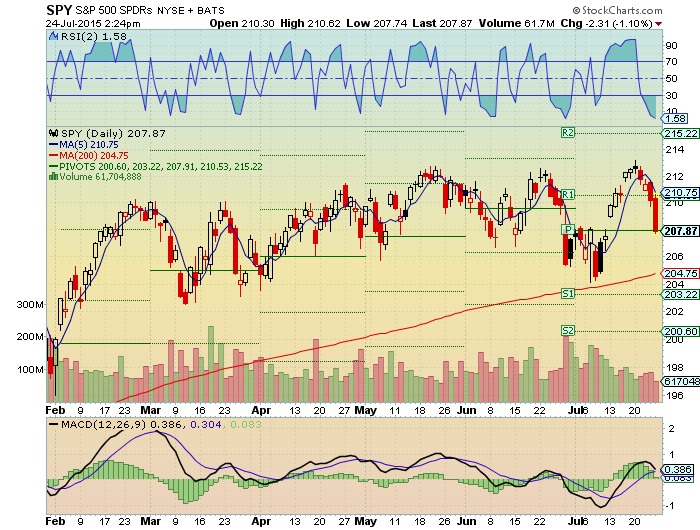Screen dimensions: 700x530
Task: Click the MACD axis label 2
Action: click(671, 429)
